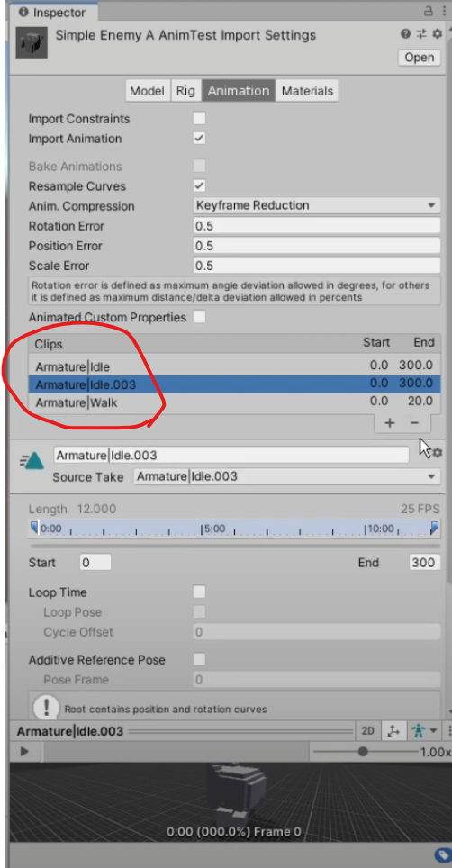This screenshot has width=452, height=868.
Task: Click the preview playback scrub bar
Action: (x=175, y=751)
